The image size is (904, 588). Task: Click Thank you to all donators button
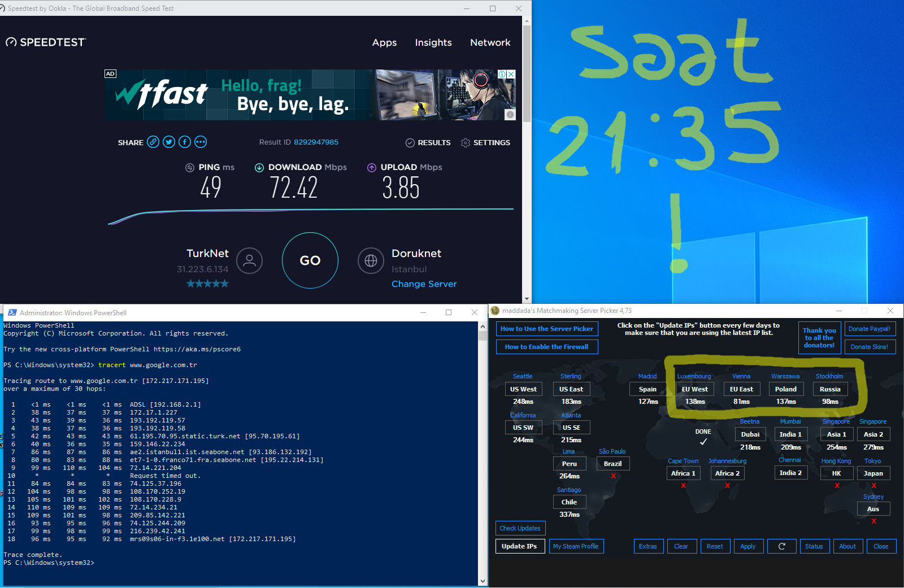pyautogui.click(x=819, y=338)
